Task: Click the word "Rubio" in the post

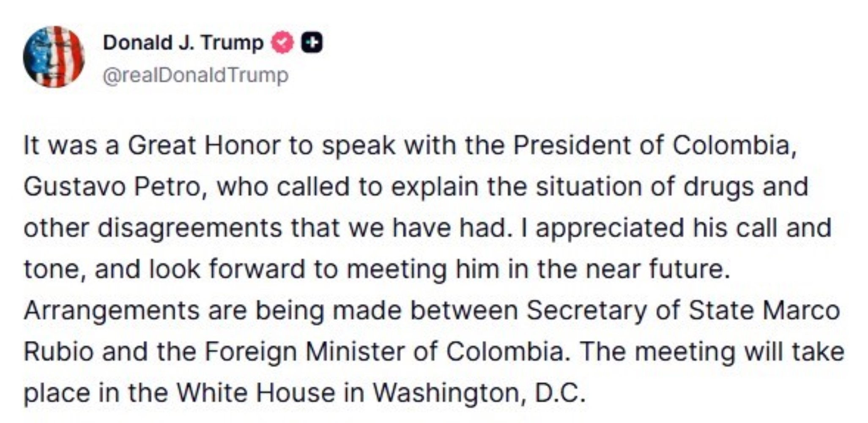Action: click(x=58, y=352)
